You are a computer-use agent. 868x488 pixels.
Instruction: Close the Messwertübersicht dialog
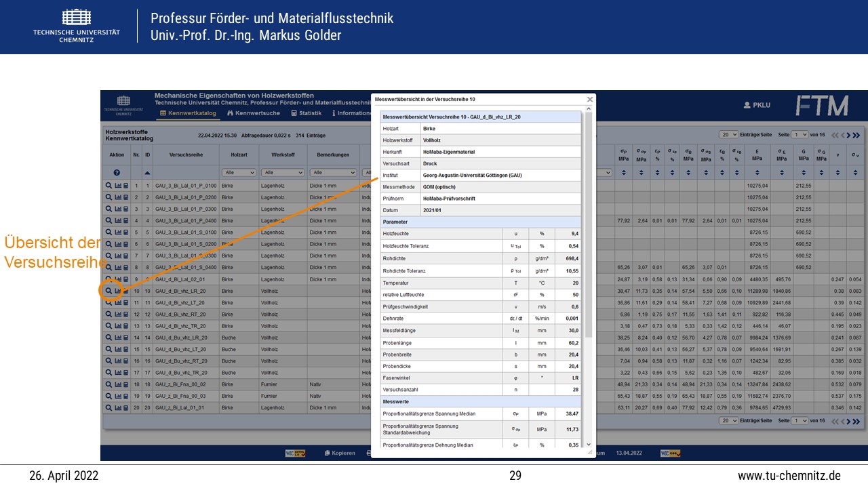(589, 100)
